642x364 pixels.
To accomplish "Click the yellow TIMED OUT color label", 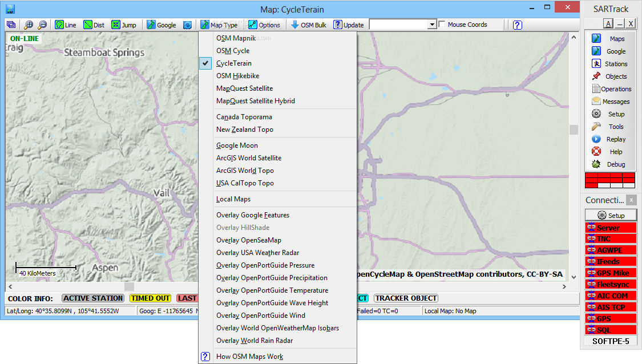I will coord(150,298).
